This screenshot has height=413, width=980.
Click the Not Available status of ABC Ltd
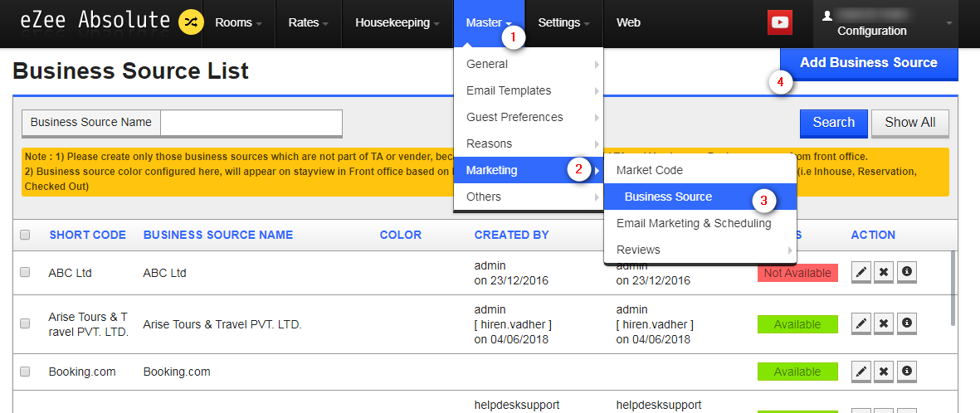(x=797, y=273)
